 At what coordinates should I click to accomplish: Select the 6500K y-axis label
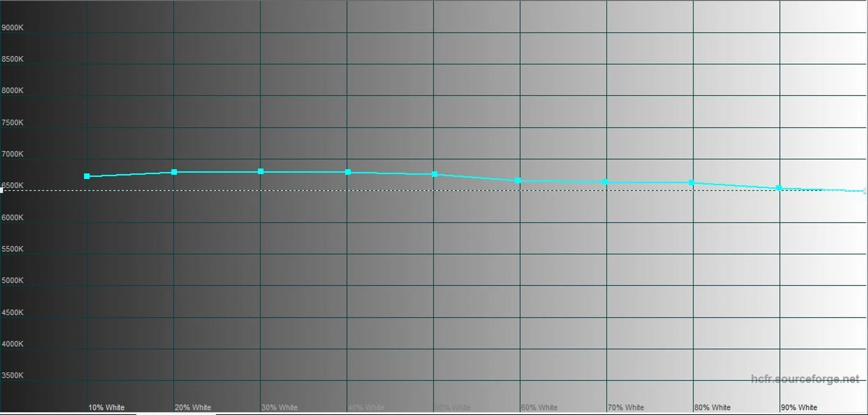13,185
